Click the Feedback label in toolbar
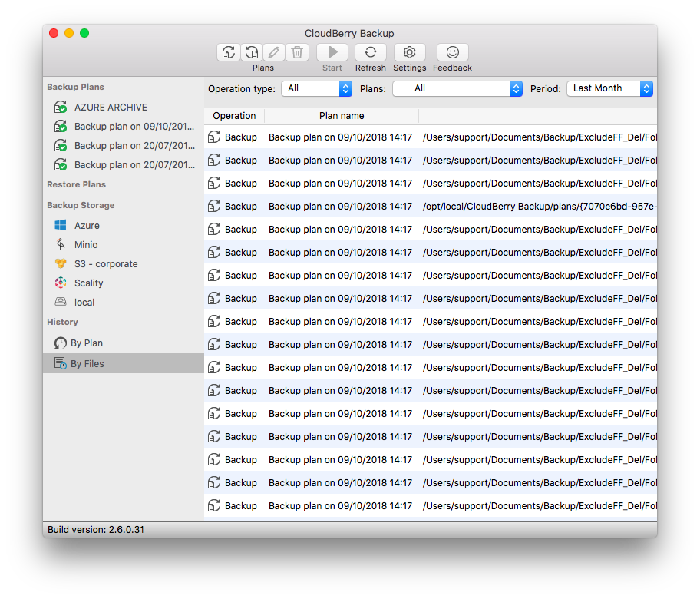This screenshot has height=599, width=700. 452,68
